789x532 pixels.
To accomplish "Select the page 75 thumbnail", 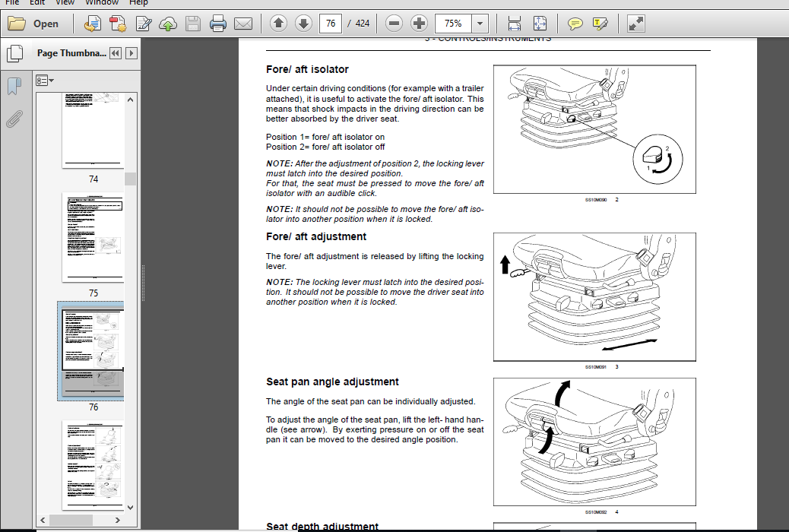I will click(x=93, y=237).
